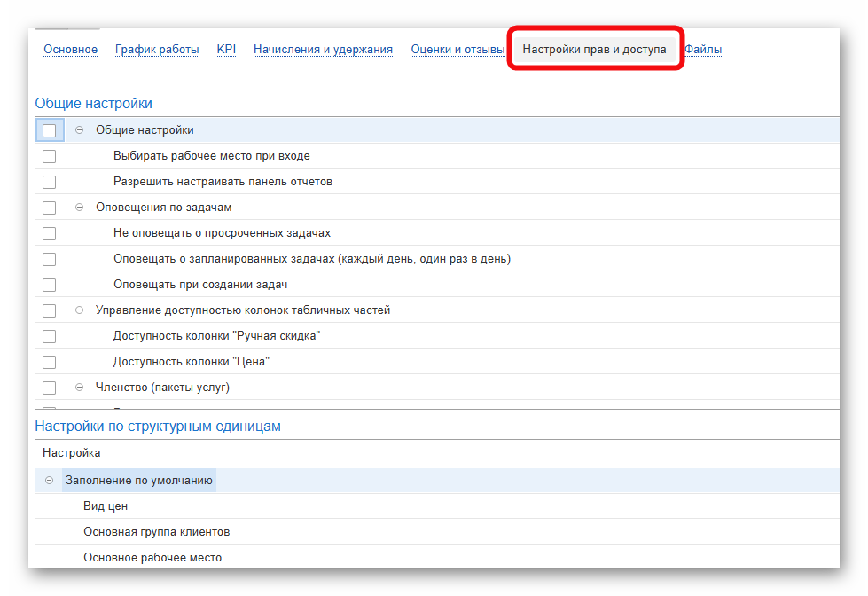Go to Начисления и удержания tab
Image resolution: width=868 pixels, height=596 pixels.
323,50
